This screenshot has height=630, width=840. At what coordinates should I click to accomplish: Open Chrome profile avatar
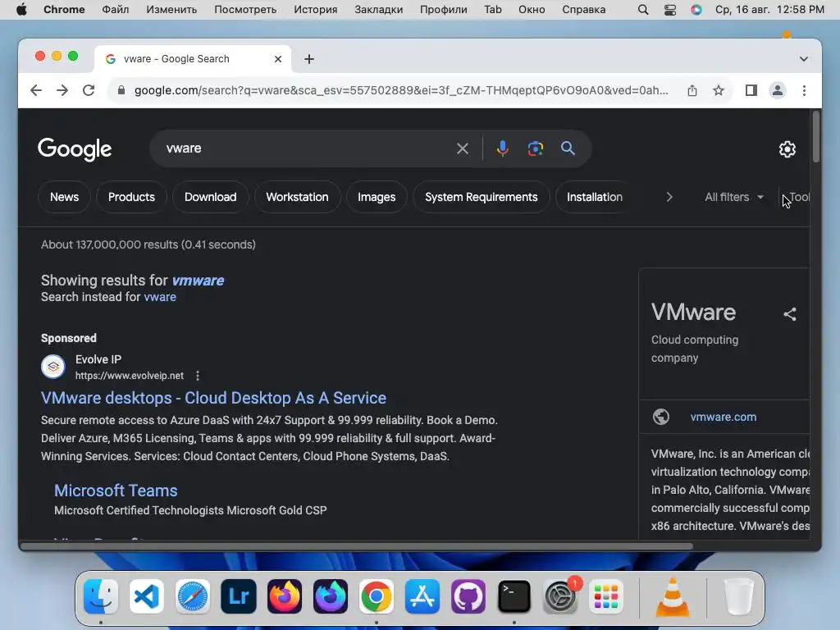pos(778,90)
